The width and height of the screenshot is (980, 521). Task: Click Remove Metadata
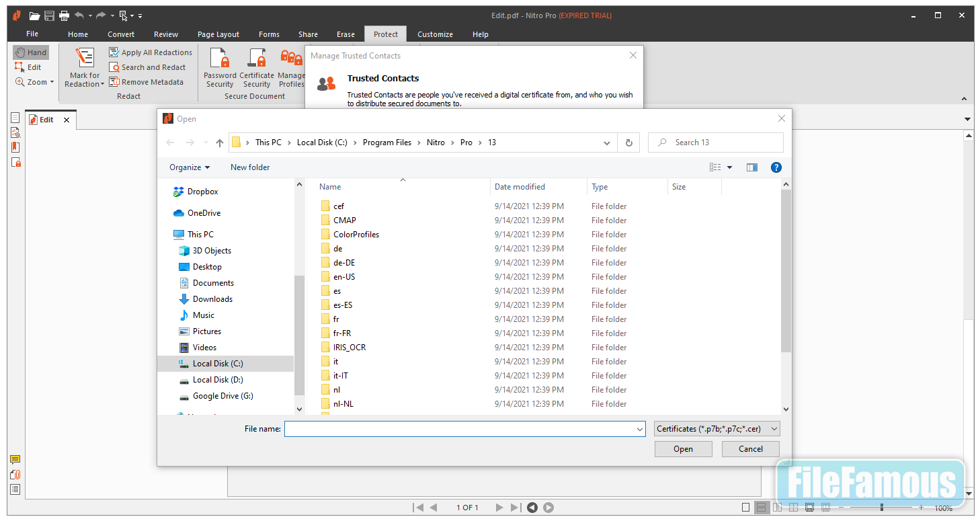point(146,82)
